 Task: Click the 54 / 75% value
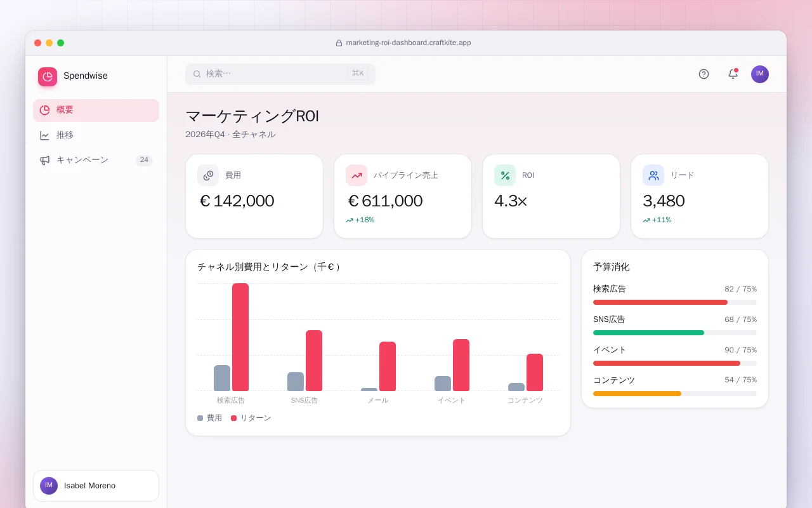741,380
